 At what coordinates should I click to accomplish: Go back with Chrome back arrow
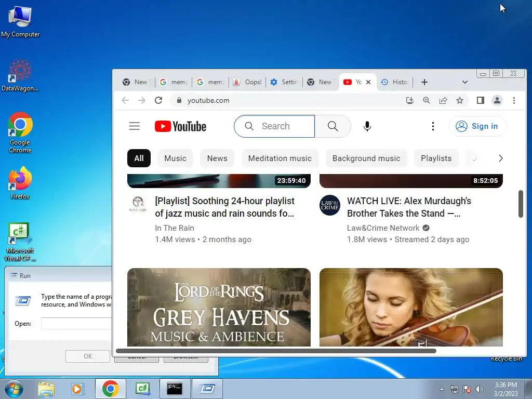click(x=125, y=100)
